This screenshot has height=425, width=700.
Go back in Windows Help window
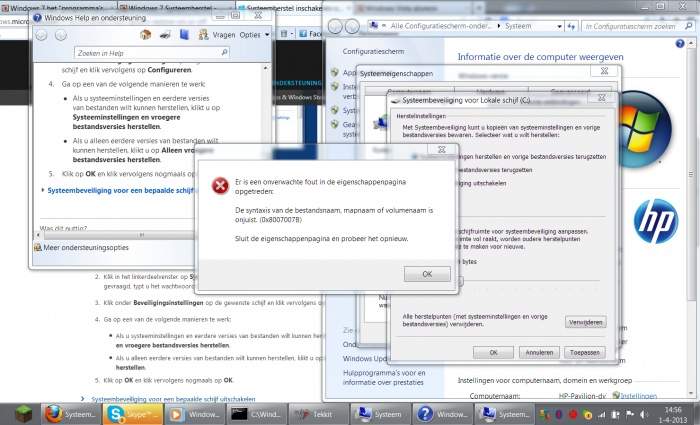tap(42, 35)
